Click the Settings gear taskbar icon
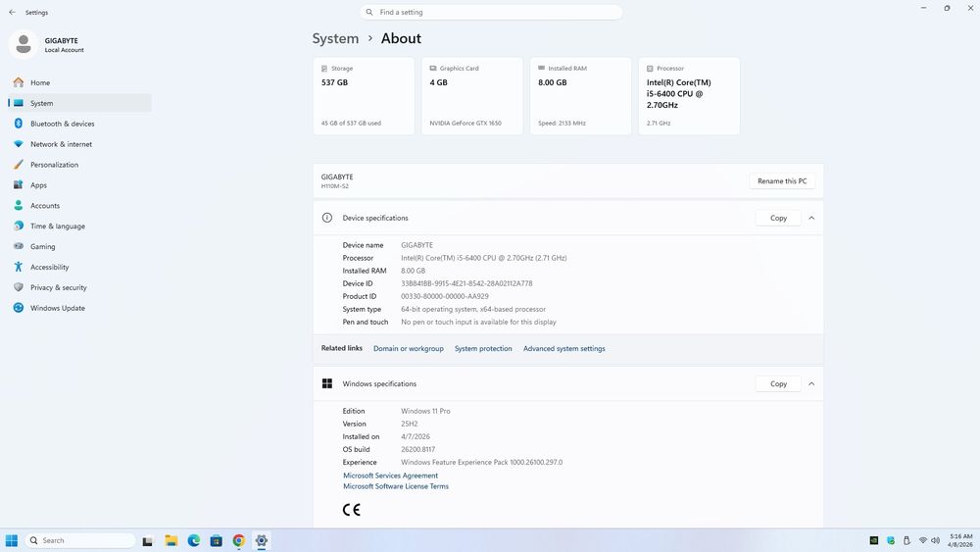980x552 pixels. [x=262, y=541]
